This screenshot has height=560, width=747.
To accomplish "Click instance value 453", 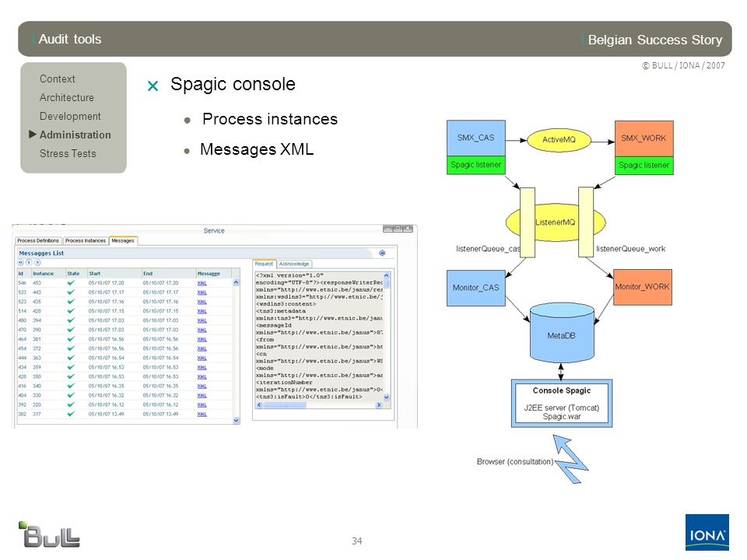I will pos(37,283).
